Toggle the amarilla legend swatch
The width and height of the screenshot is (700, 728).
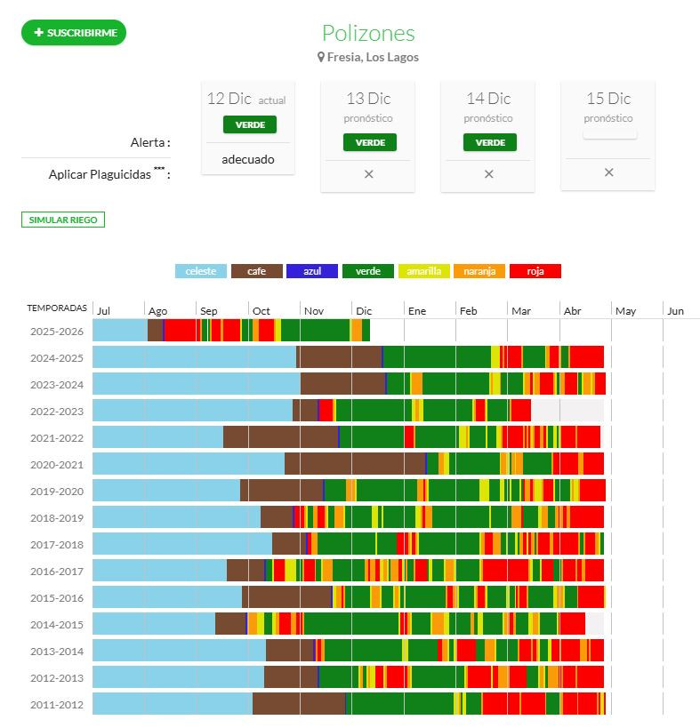[423, 271]
